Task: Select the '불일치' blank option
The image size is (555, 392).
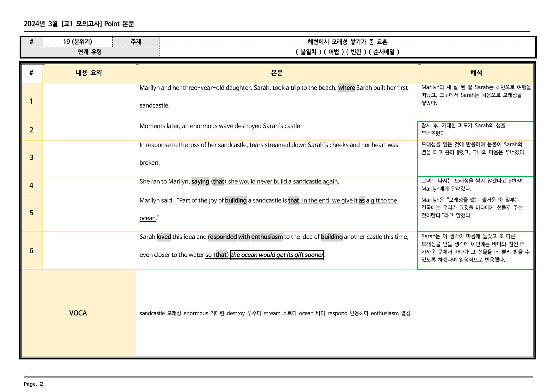Action: 308,52
